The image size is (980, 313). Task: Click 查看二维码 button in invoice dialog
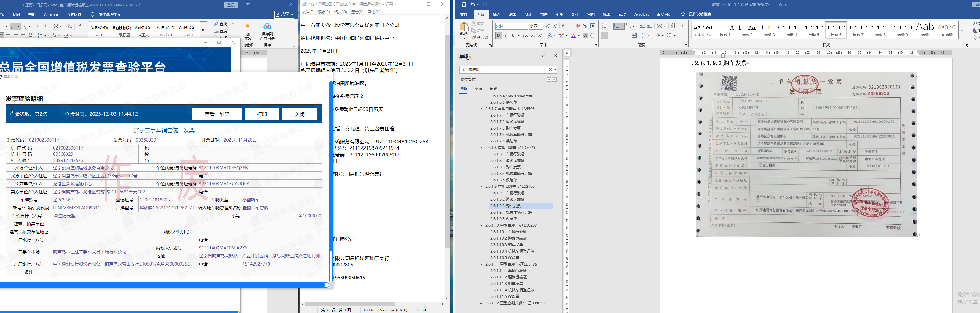(217, 114)
